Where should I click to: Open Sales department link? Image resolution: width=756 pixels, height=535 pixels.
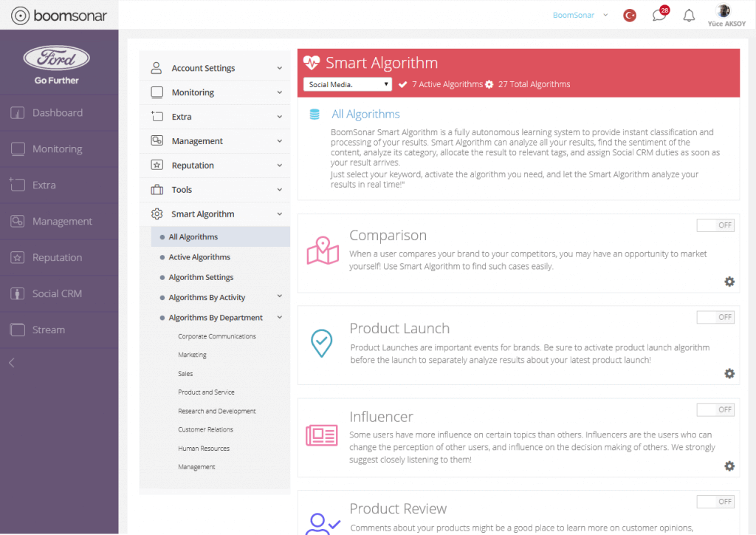[x=185, y=373]
